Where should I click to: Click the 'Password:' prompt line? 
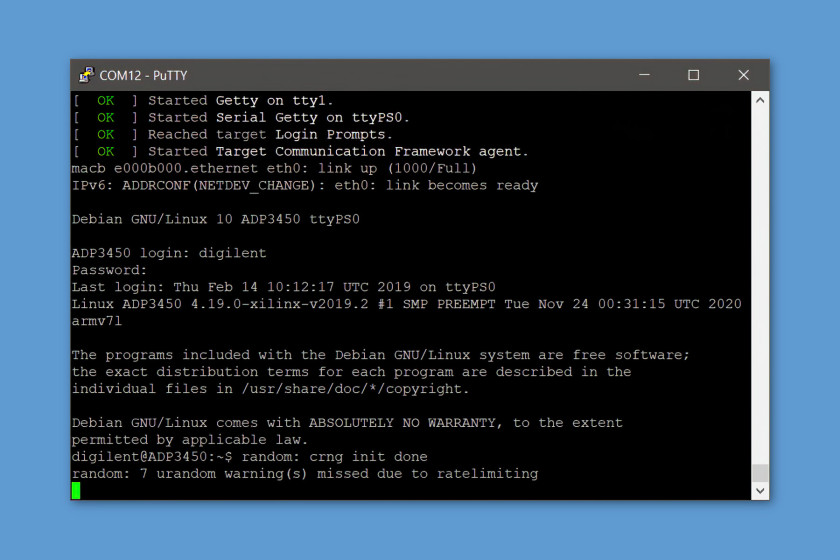pyautogui.click(x=109, y=270)
